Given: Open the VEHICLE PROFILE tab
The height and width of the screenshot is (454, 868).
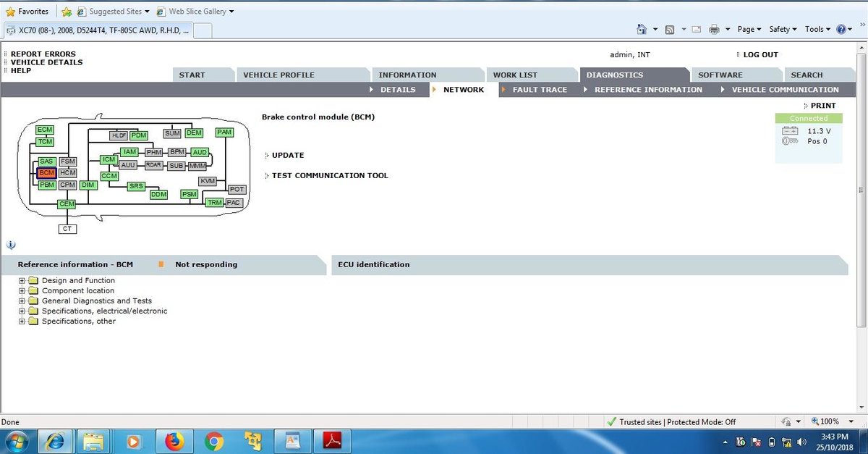Looking at the screenshot, I should point(279,75).
